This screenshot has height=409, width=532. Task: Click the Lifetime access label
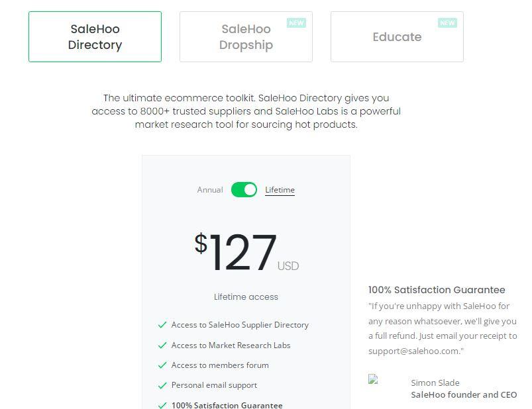tap(246, 297)
